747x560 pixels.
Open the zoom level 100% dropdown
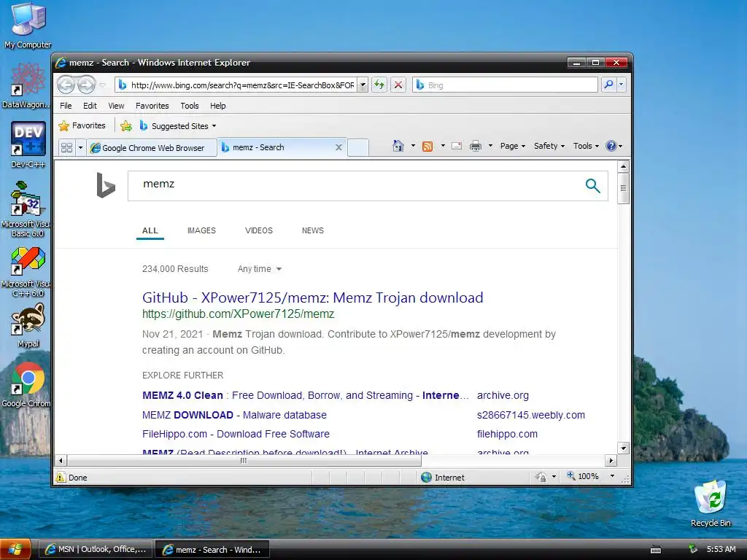pyautogui.click(x=612, y=476)
